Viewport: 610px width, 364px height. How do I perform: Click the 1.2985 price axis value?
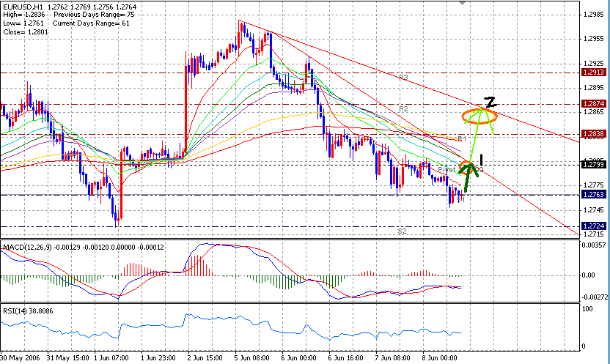[594, 15]
